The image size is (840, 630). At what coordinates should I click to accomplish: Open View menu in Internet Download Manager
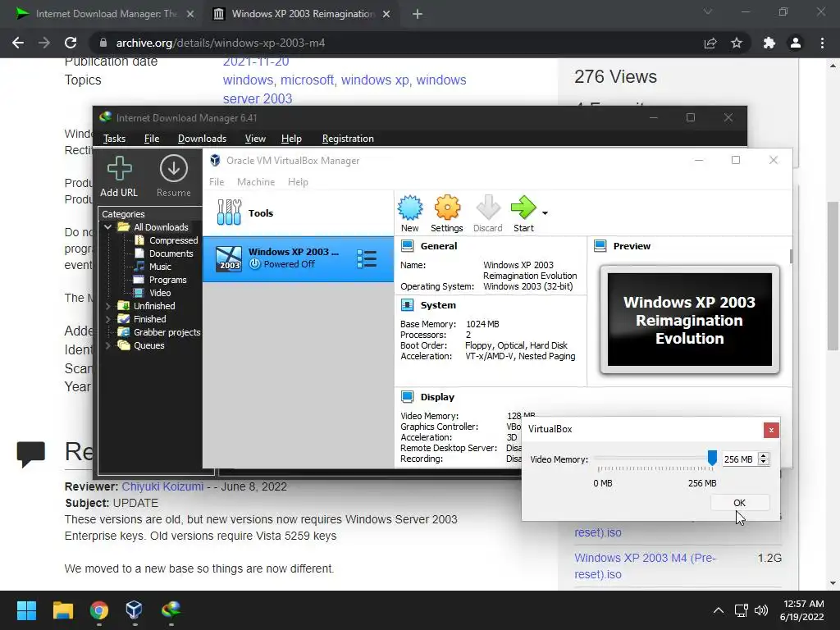coord(255,139)
